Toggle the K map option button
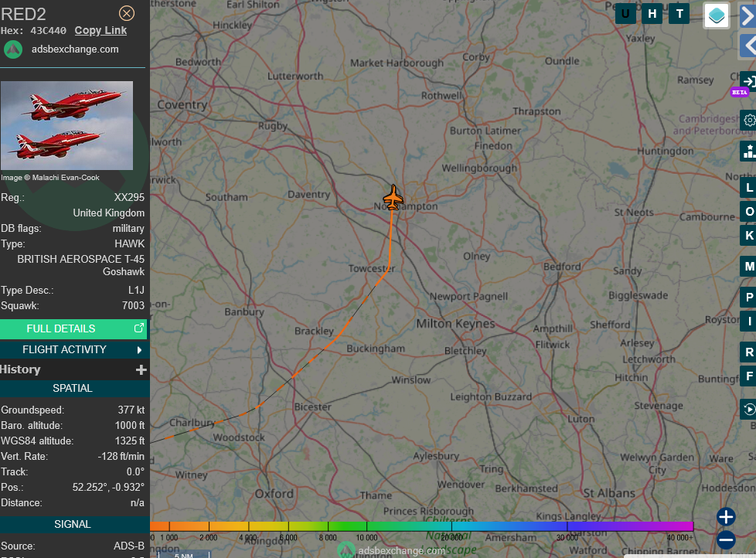Screen dimensions: 756x558 (748, 236)
